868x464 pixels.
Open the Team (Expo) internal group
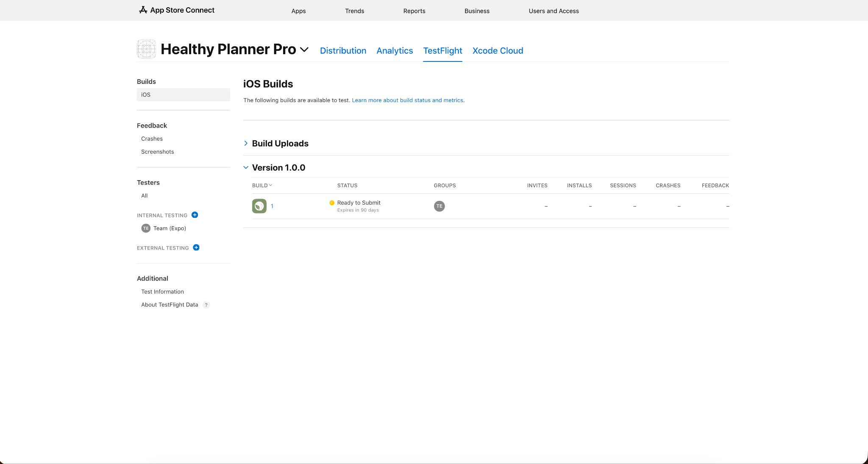pos(170,228)
